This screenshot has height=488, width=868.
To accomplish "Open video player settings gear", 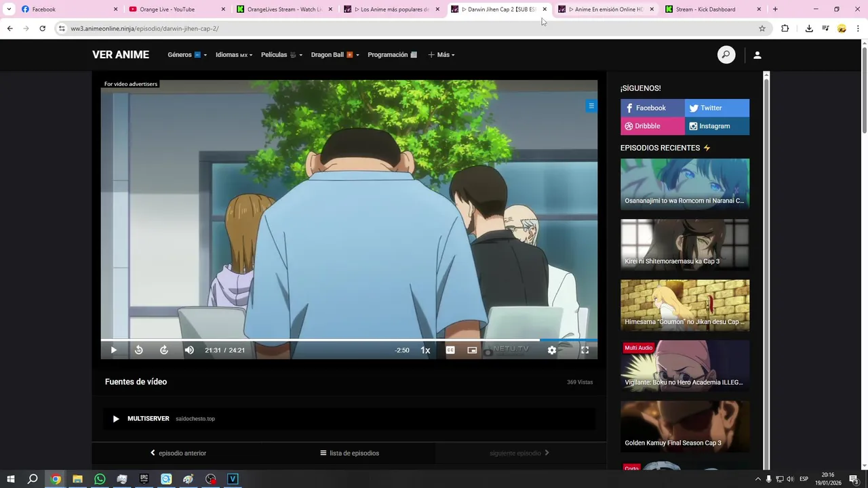I will tap(552, 350).
